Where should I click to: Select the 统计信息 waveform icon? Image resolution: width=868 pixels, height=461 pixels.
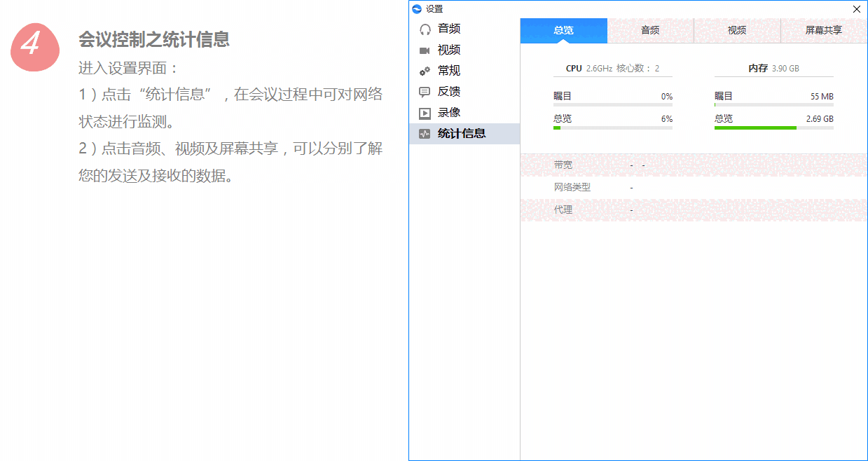tap(425, 134)
